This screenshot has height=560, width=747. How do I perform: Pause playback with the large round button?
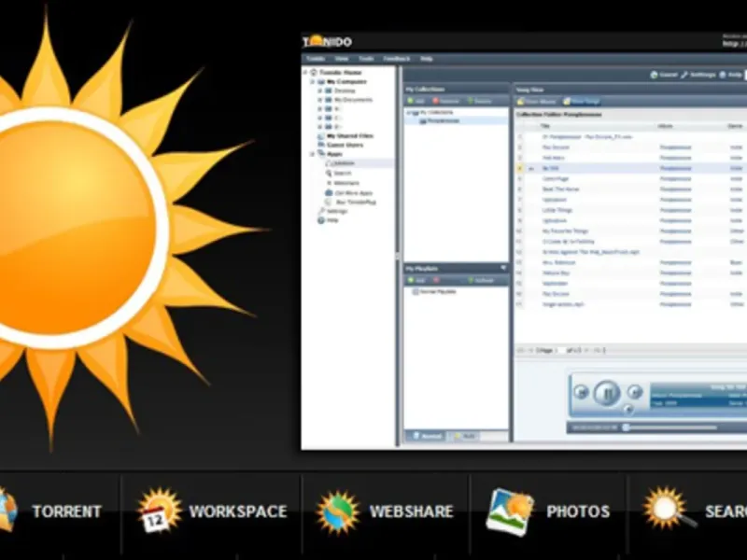pyautogui.click(x=607, y=393)
